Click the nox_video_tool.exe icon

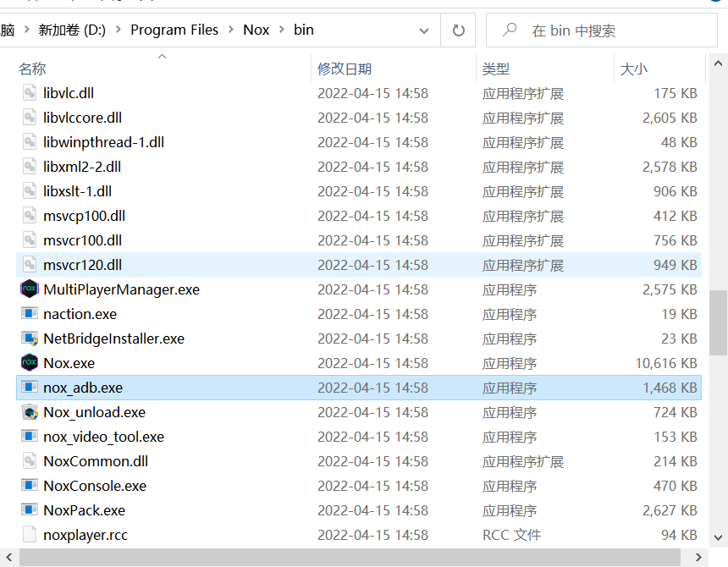(x=30, y=436)
